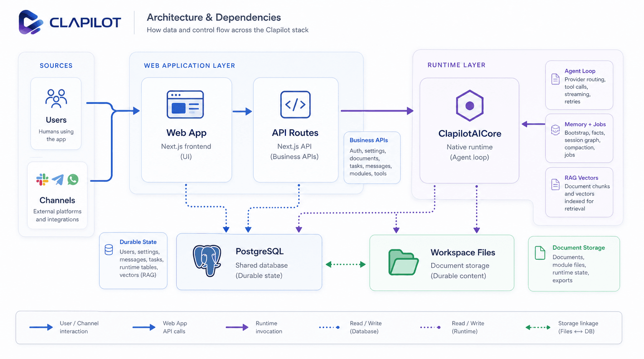Click the green dotted arrow between PostgreSQL and Workspace Files
Image resolution: width=644 pixels, height=359 pixels.
click(x=345, y=264)
